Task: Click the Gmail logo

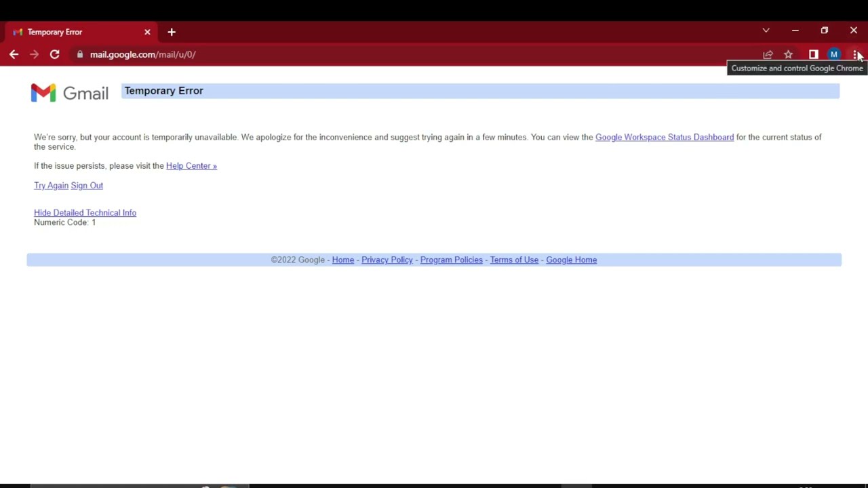Action: pyautogui.click(x=69, y=93)
